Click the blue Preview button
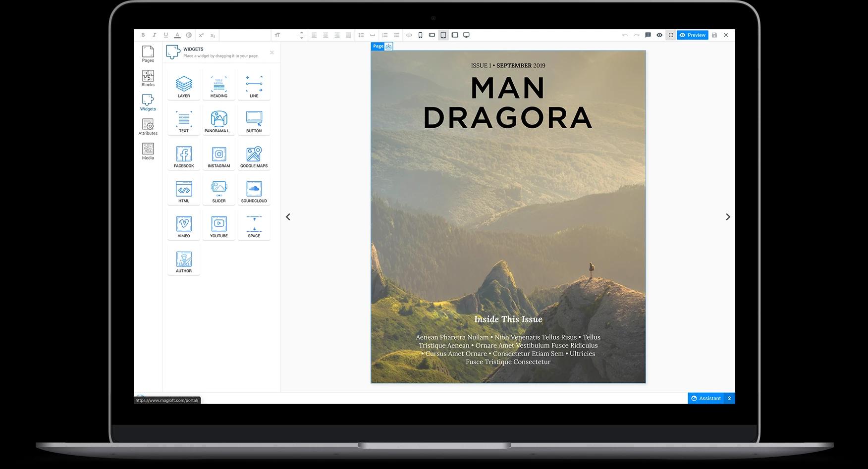Screen dimensions: 868x469 (692, 35)
